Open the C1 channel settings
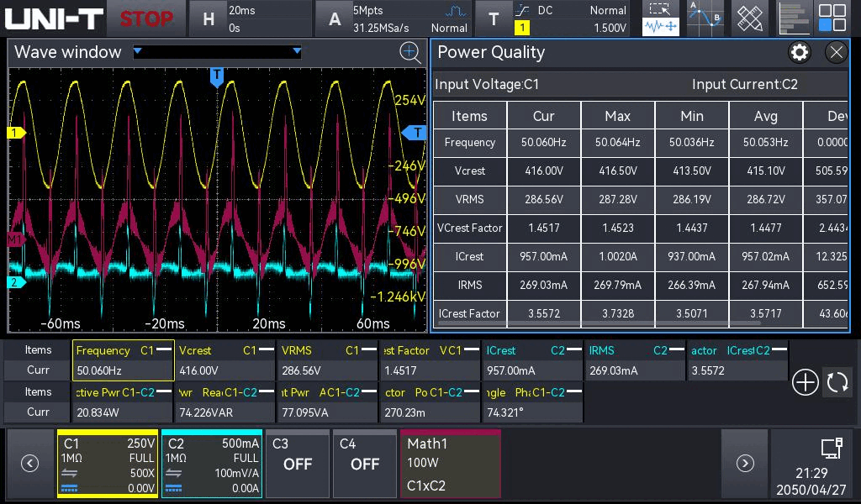This screenshot has height=504, width=861. (108, 464)
